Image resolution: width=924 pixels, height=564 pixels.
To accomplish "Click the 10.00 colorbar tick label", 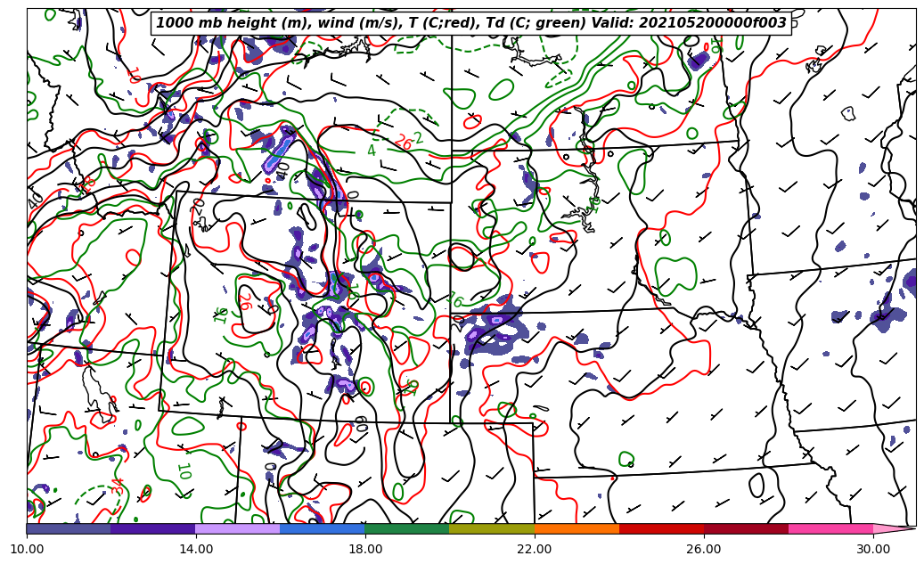I will [x=27, y=549].
